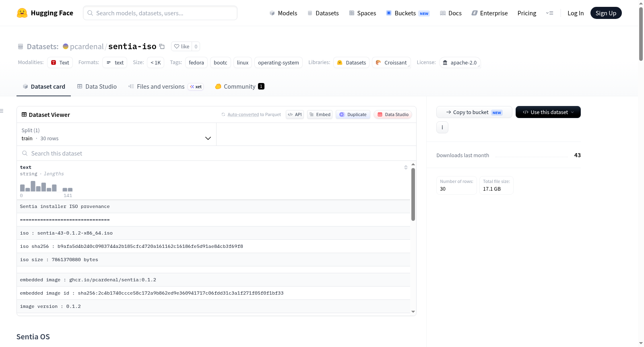Click the pcardenal avatar icon

pos(66,46)
